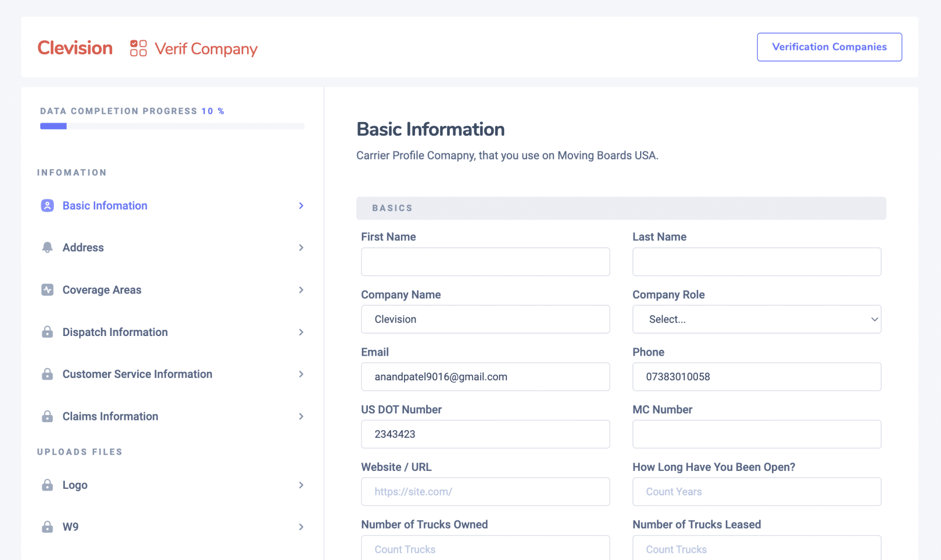Click the Verification Companies button
Screen dimensions: 941x560
tap(830, 47)
